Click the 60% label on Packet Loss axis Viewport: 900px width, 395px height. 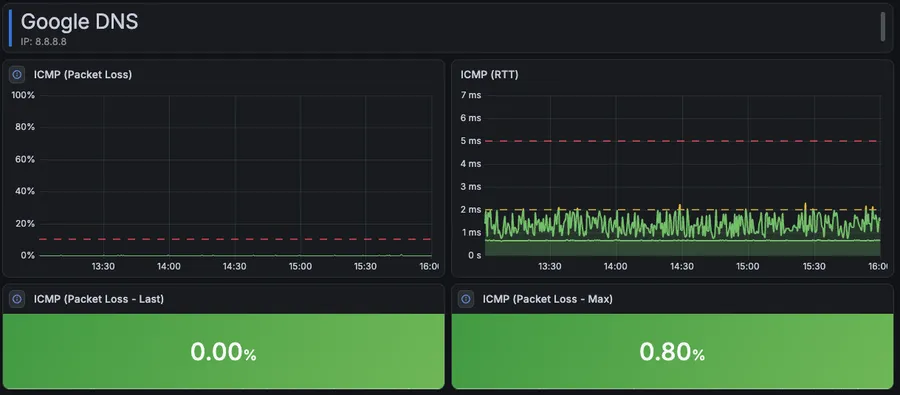(26, 159)
